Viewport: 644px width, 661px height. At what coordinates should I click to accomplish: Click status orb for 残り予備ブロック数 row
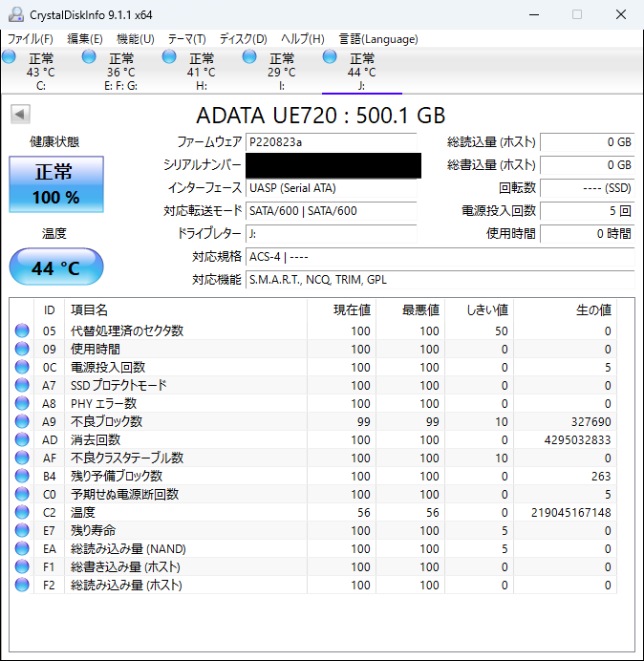click(x=22, y=476)
